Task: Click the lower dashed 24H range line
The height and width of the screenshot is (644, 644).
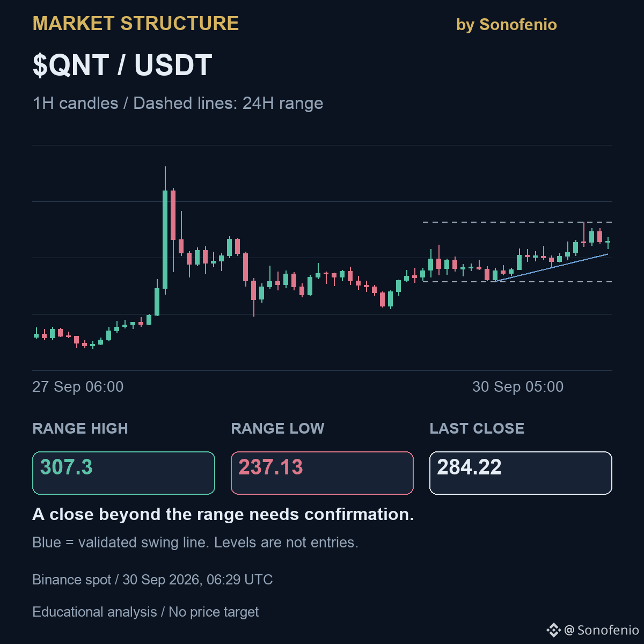Action: coord(517,282)
